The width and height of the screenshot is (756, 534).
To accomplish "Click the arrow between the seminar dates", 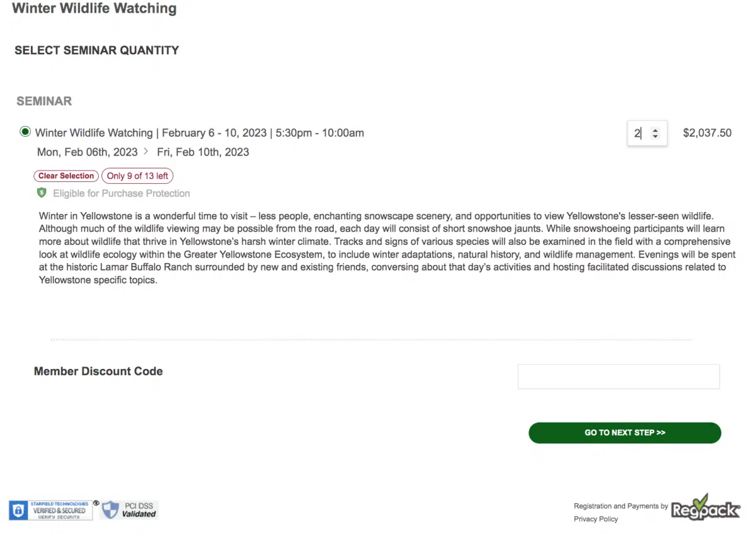I will click(146, 152).
